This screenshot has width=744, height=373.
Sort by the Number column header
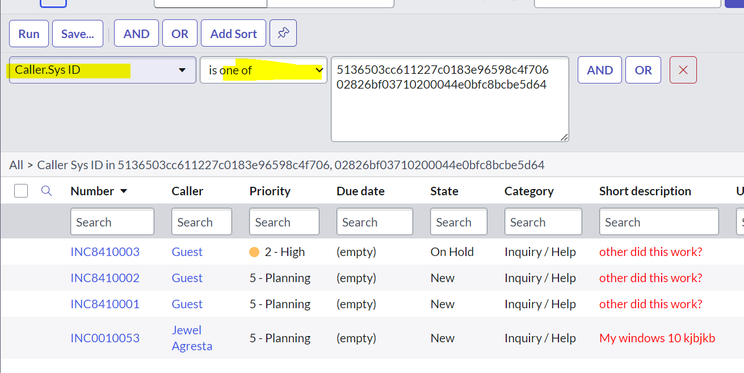(92, 191)
